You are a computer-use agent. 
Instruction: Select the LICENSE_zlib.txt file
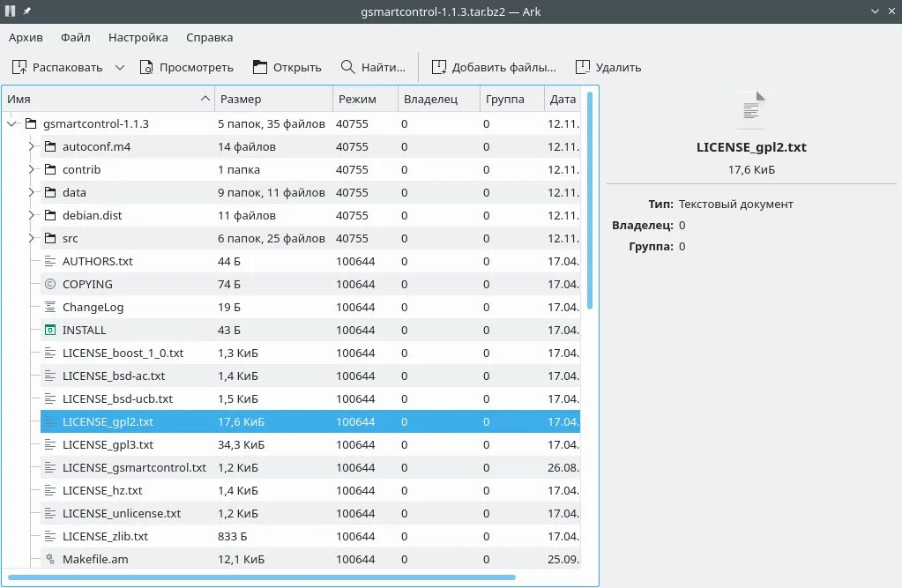tap(105, 536)
